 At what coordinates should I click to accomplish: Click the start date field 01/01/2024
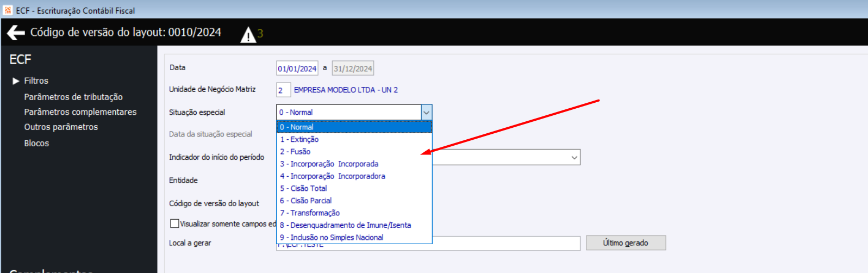click(297, 69)
